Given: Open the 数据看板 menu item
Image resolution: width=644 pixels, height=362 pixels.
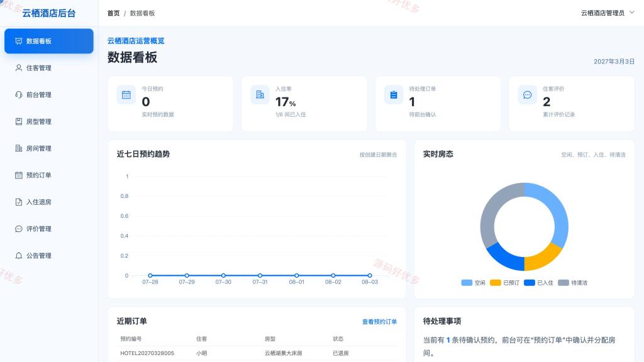Looking at the screenshot, I should click(49, 41).
